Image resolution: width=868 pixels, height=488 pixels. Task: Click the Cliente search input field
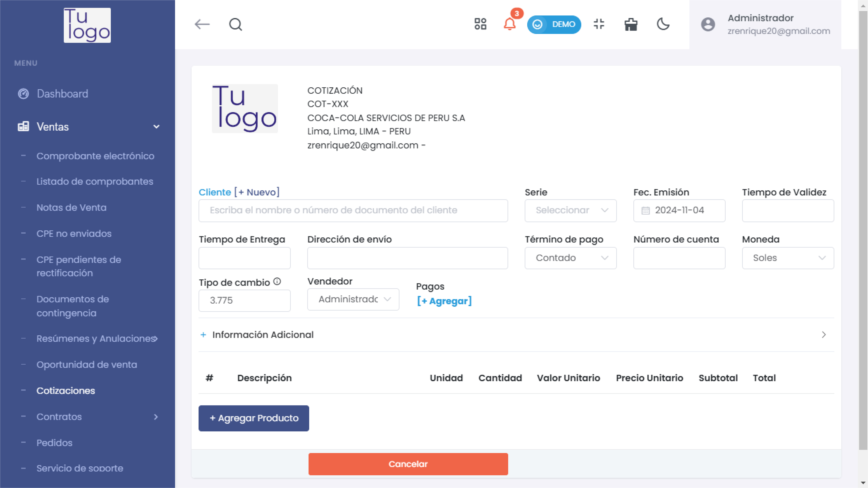tap(353, 210)
